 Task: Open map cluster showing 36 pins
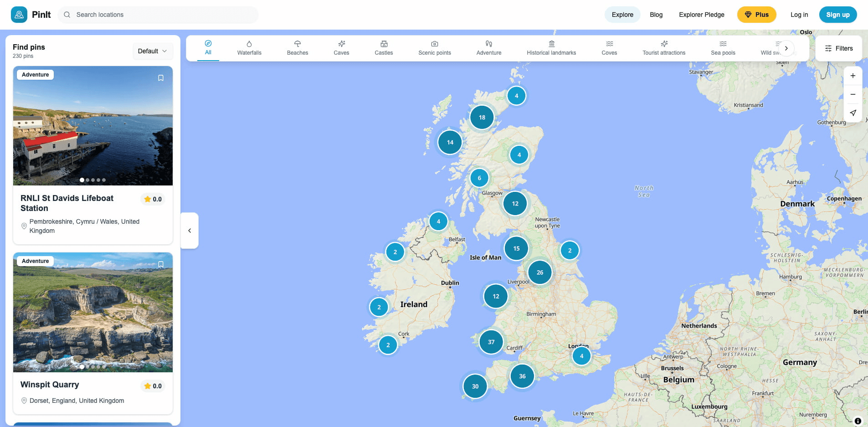(522, 376)
